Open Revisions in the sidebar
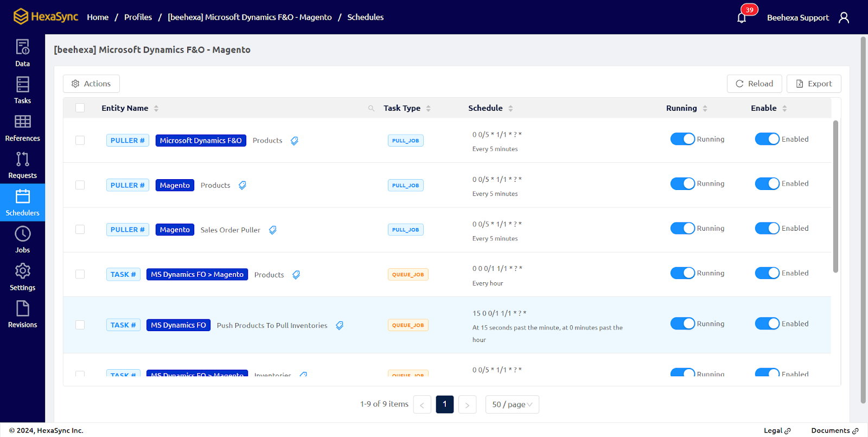The image size is (868, 437). [x=22, y=314]
